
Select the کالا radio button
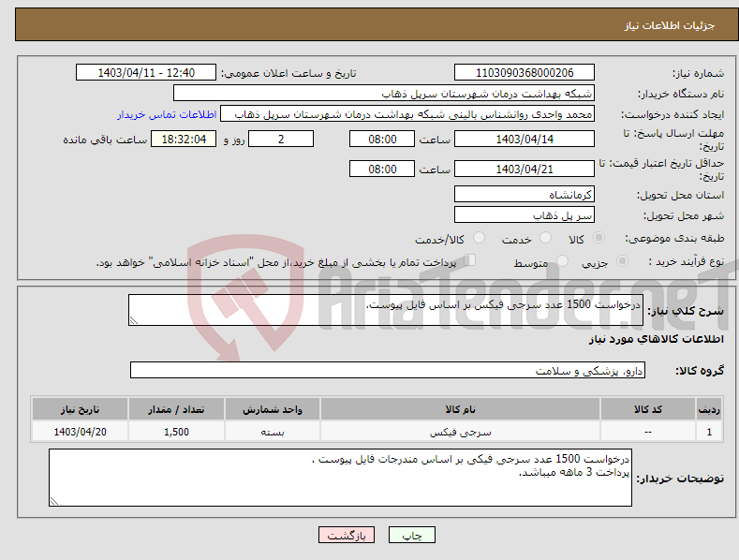[599, 238]
